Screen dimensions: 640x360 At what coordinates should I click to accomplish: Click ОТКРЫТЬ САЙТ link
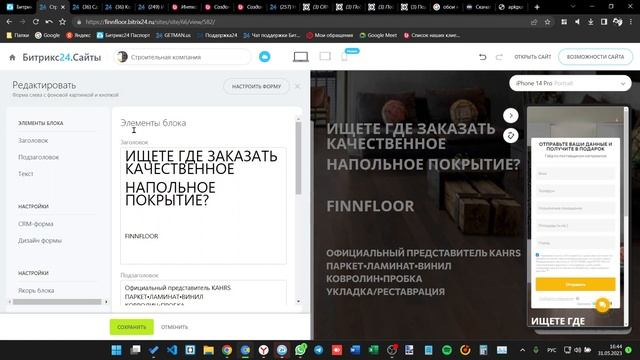(533, 57)
